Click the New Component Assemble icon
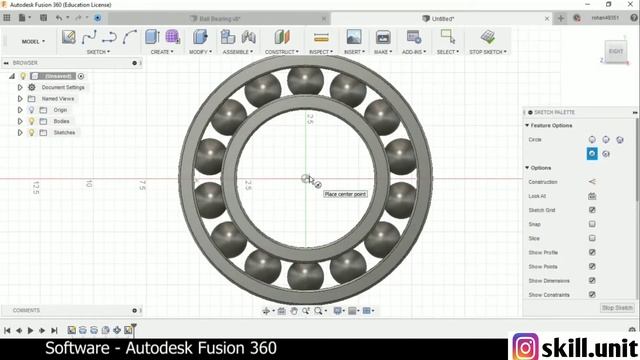640x360 pixels. click(227, 37)
